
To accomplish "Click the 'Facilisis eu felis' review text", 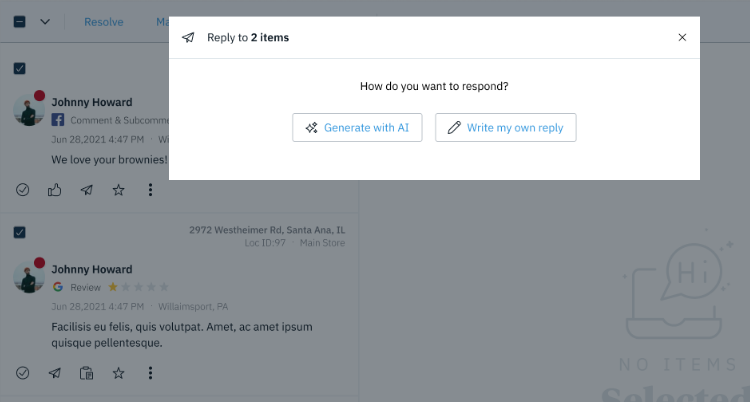I will click(182, 335).
